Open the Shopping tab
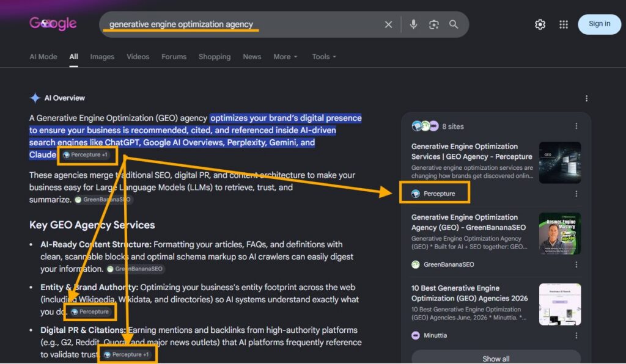The width and height of the screenshot is (626, 364). pyautogui.click(x=215, y=57)
